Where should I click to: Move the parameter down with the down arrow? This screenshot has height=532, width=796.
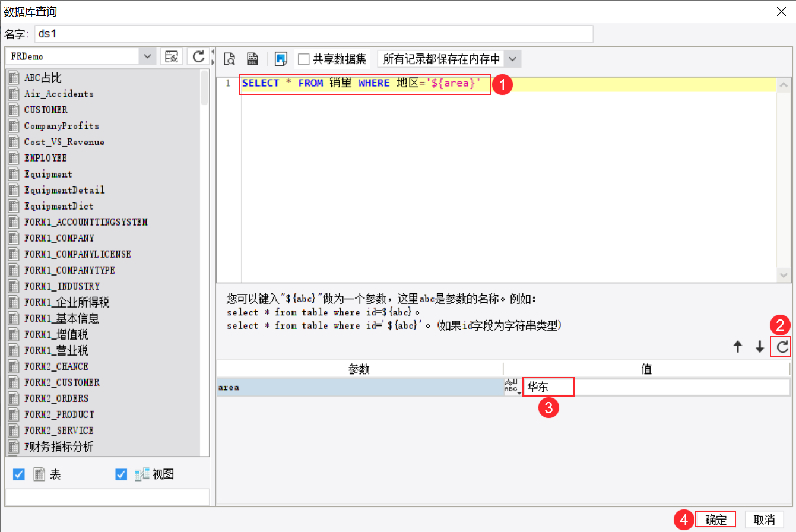click(759, 347)
